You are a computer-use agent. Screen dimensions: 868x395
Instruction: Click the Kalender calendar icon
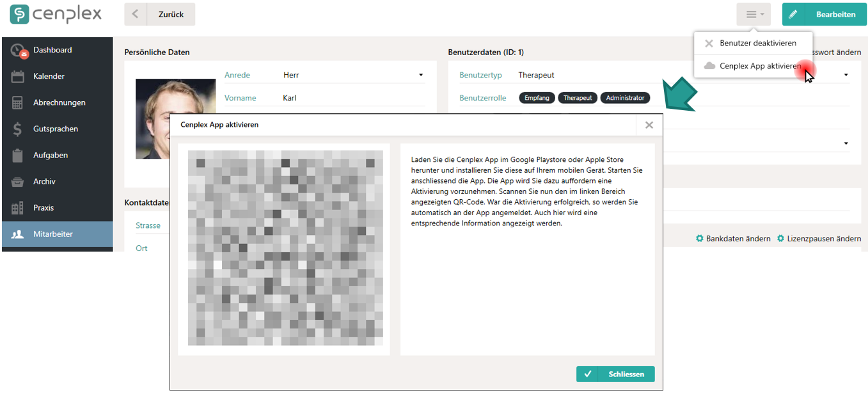18,76
